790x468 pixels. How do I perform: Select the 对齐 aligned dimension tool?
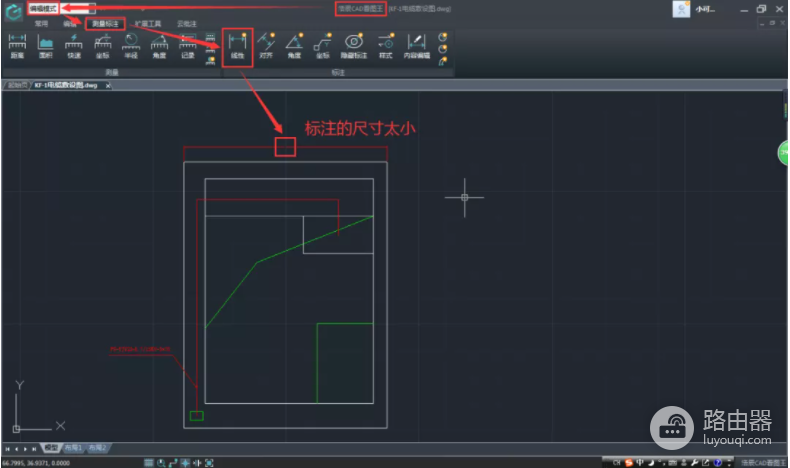[x=266, y=46]
